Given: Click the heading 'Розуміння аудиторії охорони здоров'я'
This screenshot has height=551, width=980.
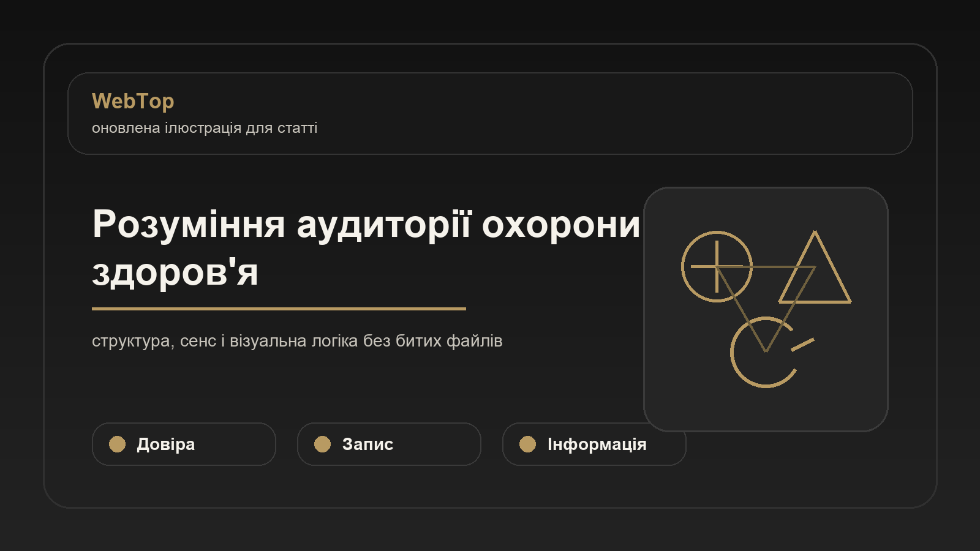Looking at the screenshot, I should point(366,247).
